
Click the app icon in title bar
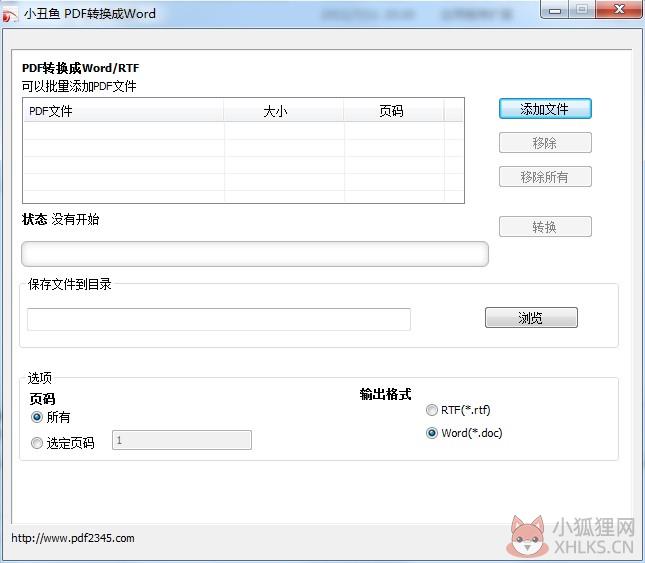point(10,14)
